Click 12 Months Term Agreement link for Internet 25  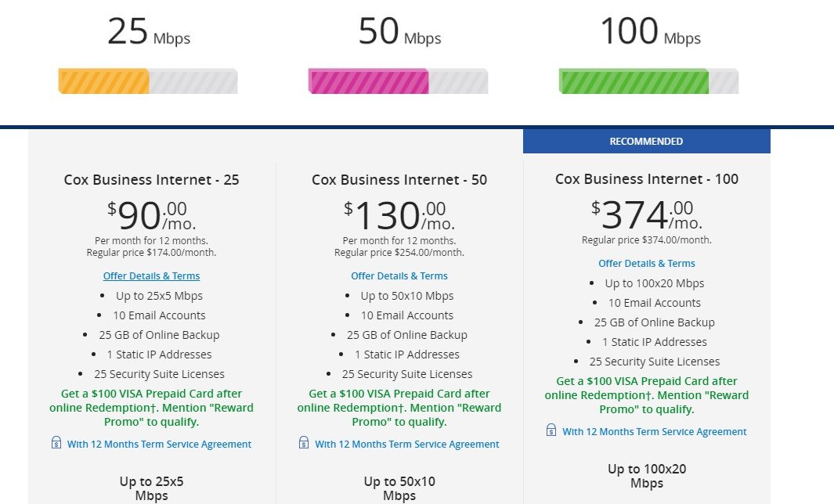click(159, 445)
